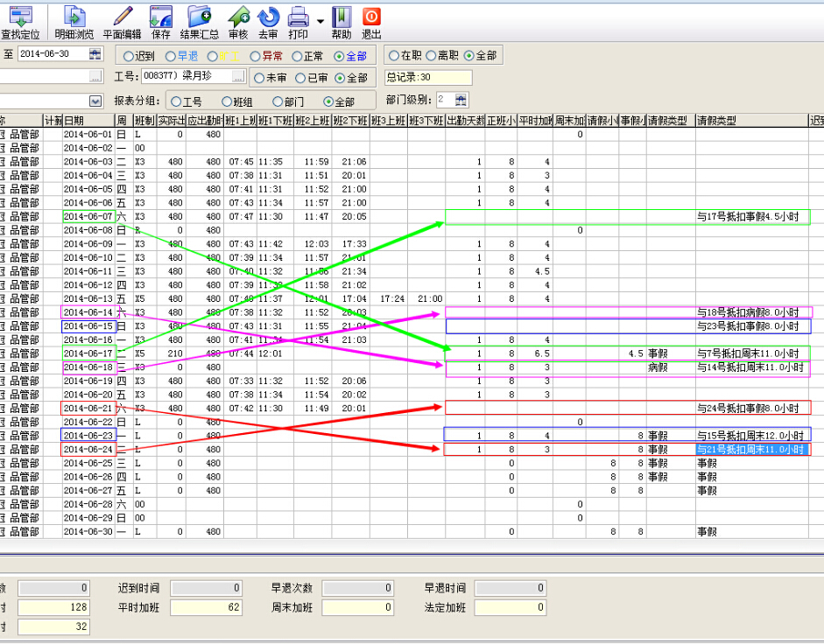824x644 pixels.
Task: Click the summary field showing 128
Action: [x=53, y=607]
